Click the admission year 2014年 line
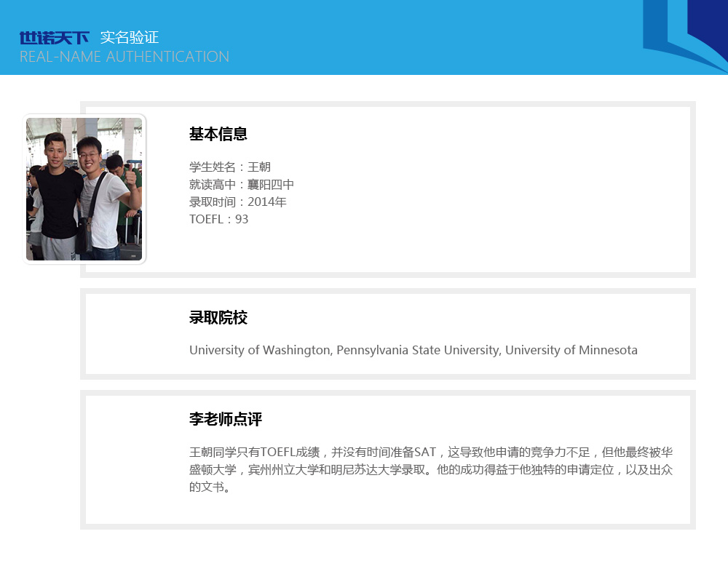This screenshot has width=728, height=582. pyautogui.click(x=238, y=202)
